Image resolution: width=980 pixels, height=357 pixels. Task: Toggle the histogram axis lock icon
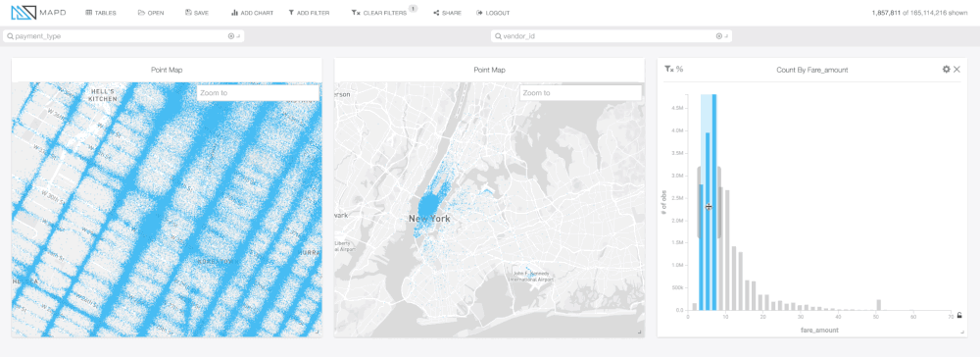coord(959,315)
